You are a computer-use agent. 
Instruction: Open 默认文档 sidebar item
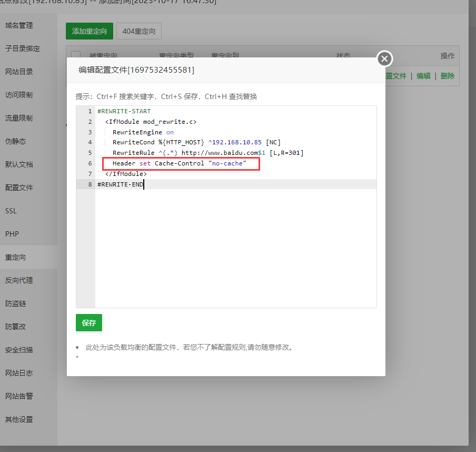(19, 164)
